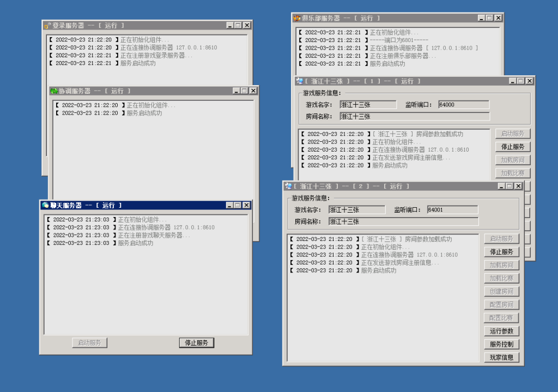The height and width of the screenshot is (392, 558).
Task: Click the coordination server (协调服务器) title icon
Action: pos(53,91)
